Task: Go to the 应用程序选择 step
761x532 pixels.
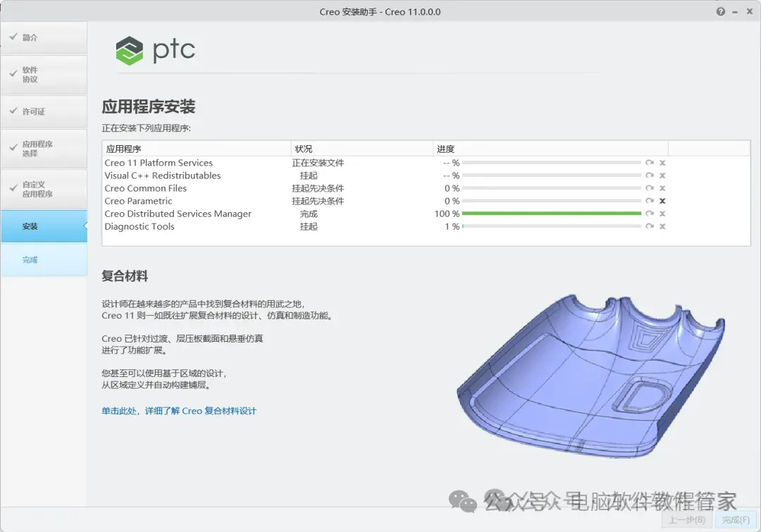Action: coord(44,149)
